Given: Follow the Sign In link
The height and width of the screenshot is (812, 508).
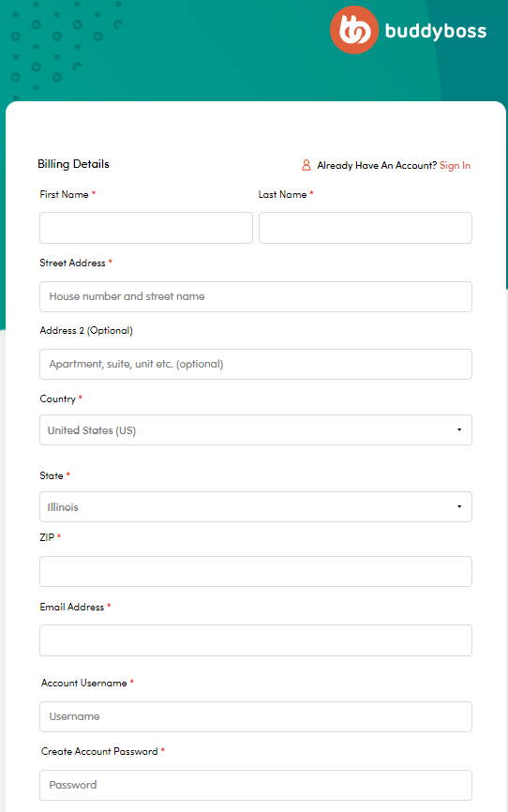Looking at the screenshot, I should click(x=455, y=165).
